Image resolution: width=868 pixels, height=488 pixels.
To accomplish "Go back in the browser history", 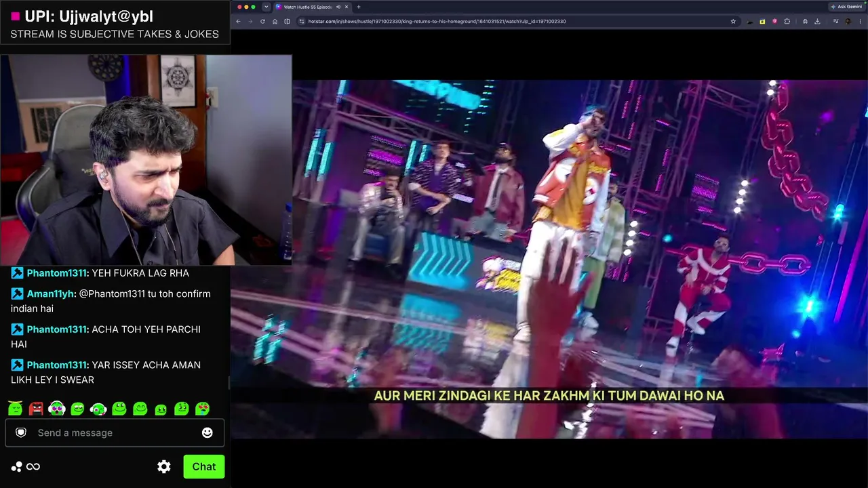I will [x=238, y=21].
